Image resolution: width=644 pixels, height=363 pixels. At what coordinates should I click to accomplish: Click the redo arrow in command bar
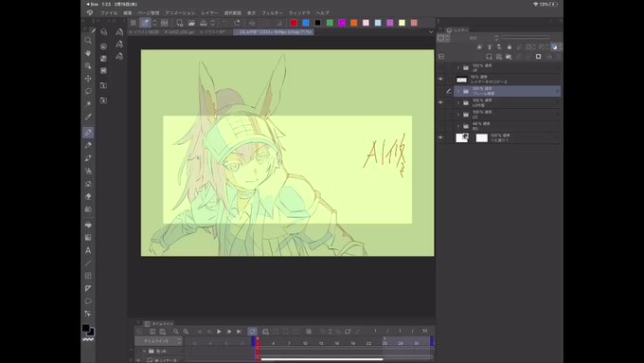(x=237, y=23)
